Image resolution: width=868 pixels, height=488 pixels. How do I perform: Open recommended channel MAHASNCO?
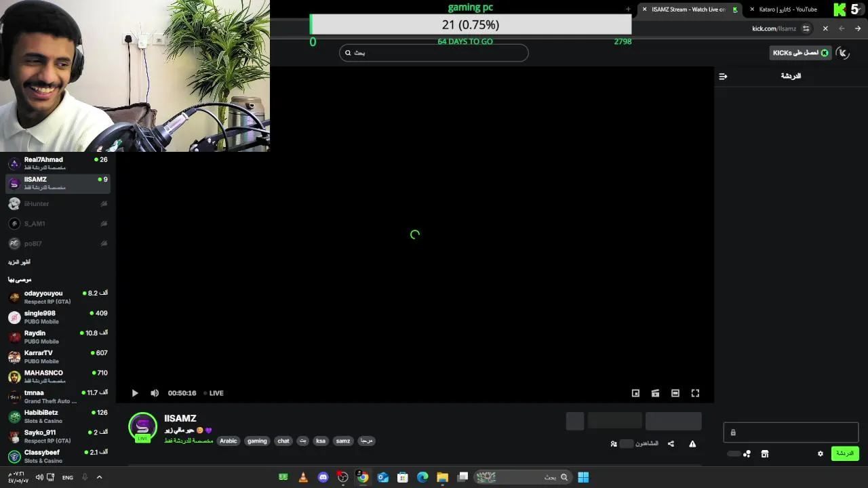(x=58, y=376)
